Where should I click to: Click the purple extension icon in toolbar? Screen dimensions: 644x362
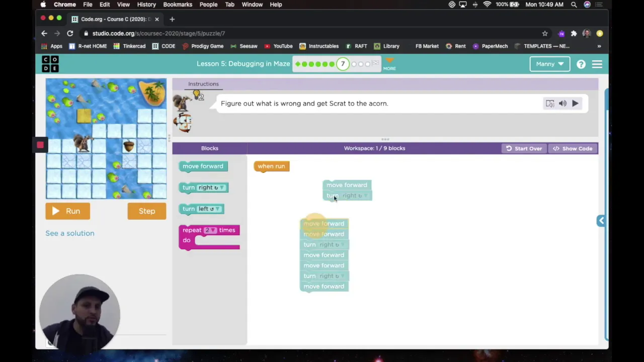[561, 33]
